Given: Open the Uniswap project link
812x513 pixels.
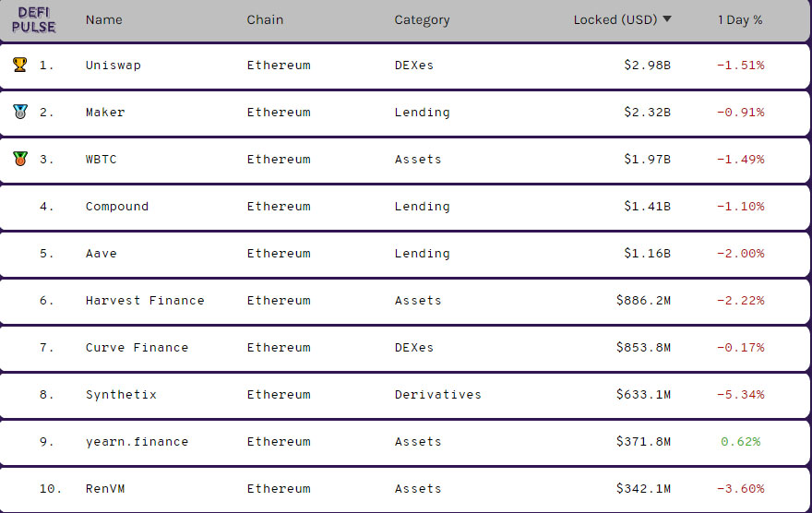Looking at the screenshot, I should (x=113, y=66).
